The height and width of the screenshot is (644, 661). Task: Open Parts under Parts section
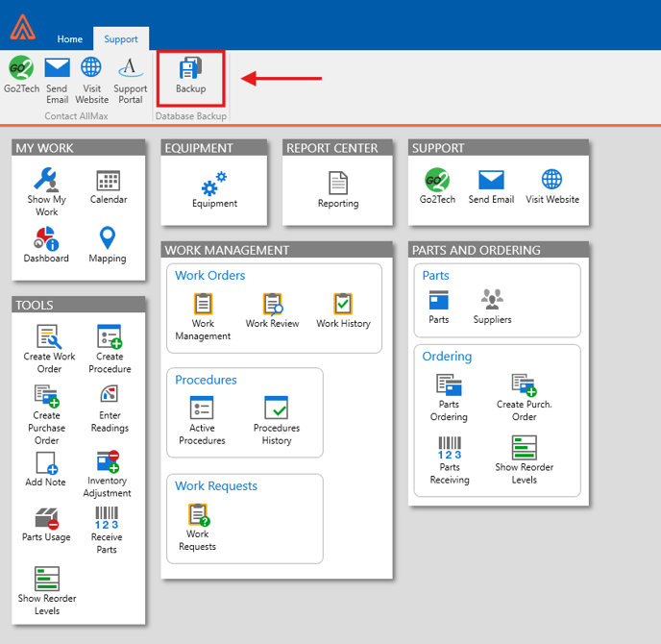pos(438,307)
